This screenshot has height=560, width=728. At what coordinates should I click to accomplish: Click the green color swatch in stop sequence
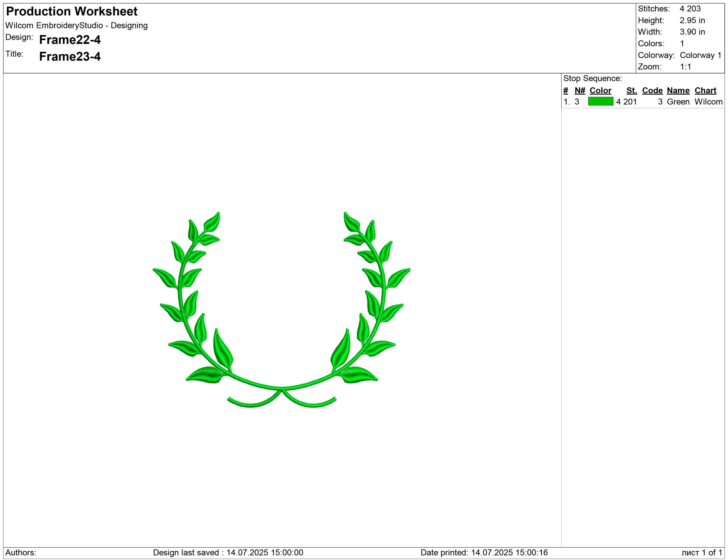click(600, 101)
